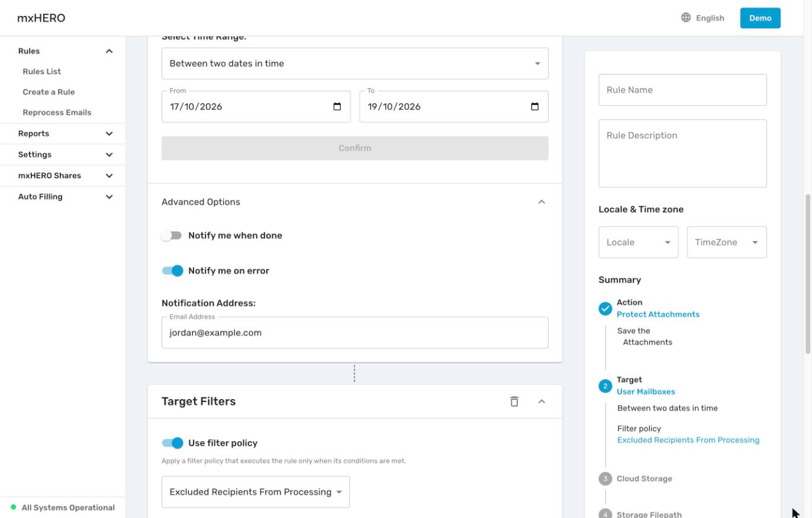Click the All Systems Operational status

click(63, 508)
